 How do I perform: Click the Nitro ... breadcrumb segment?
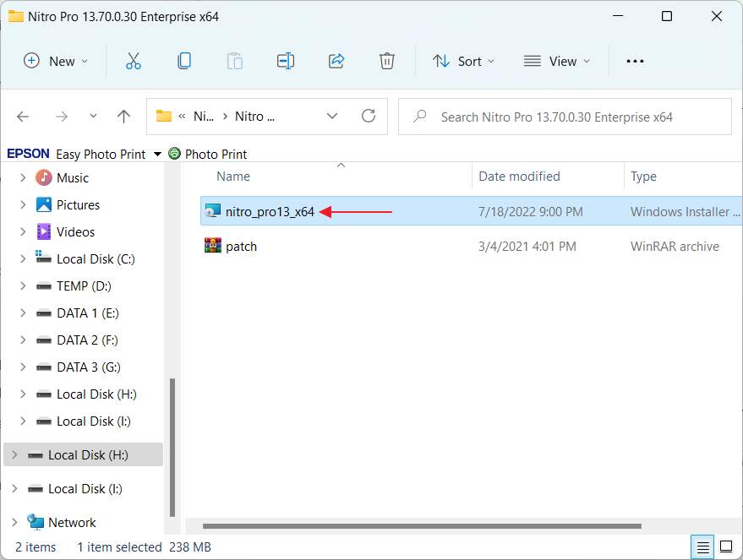[x=255, y=117]
